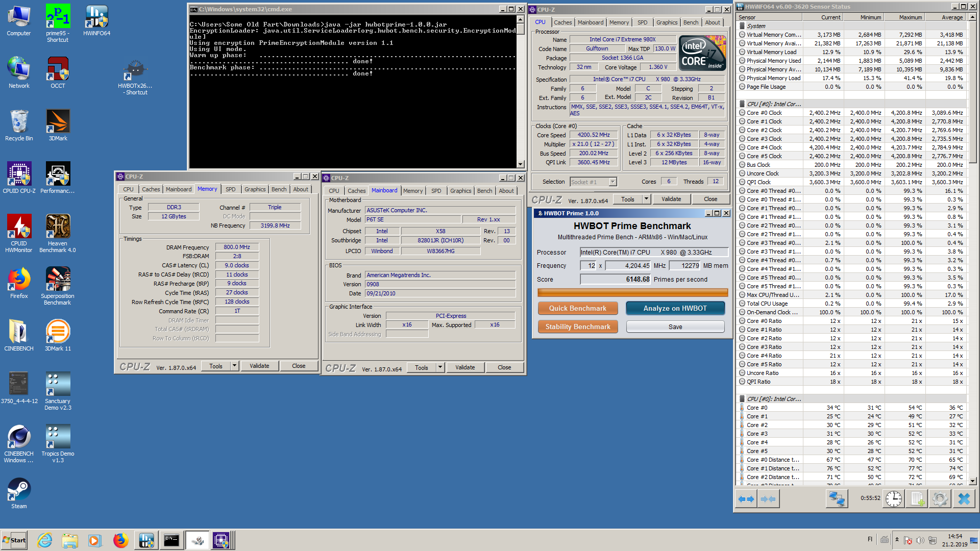The width and height of the screenshot is (980, 551).
Task: Click HWBOT Prime Score field 6148.68
Action: click(x=616, y=280)
